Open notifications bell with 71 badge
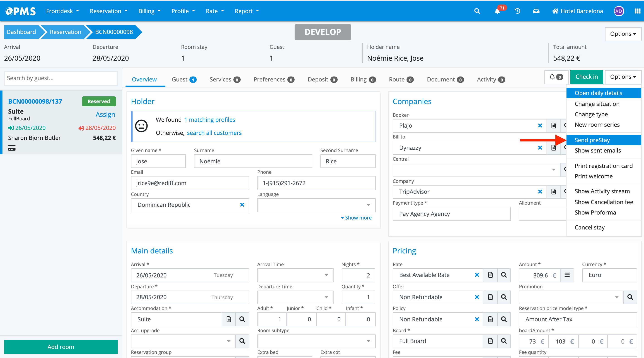The height and width of the screenshot is (358, 644). click(497, 11)
